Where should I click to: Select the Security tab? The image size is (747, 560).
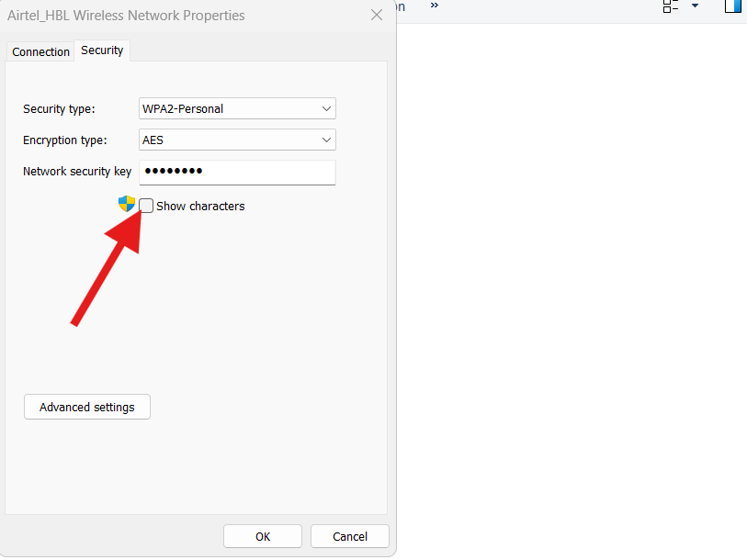[x=102, y=50]
